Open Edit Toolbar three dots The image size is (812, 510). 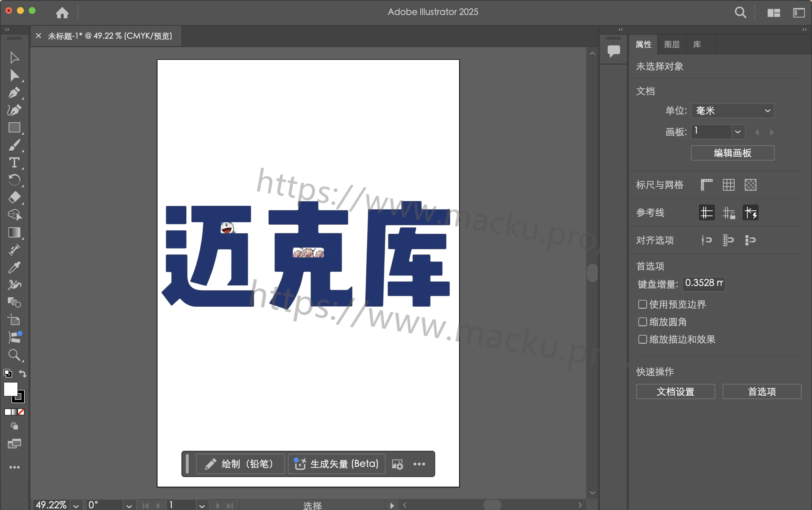coord(14,467)
